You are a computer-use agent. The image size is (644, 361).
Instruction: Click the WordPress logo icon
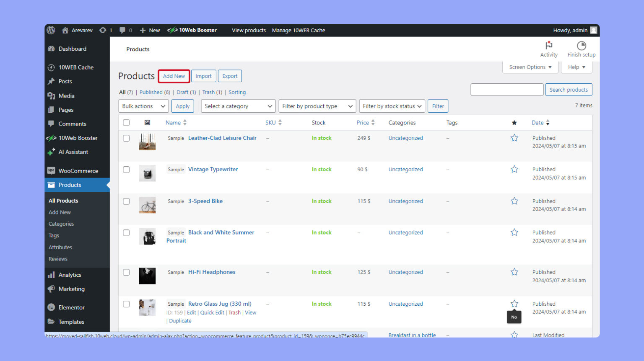coord(51,30)
